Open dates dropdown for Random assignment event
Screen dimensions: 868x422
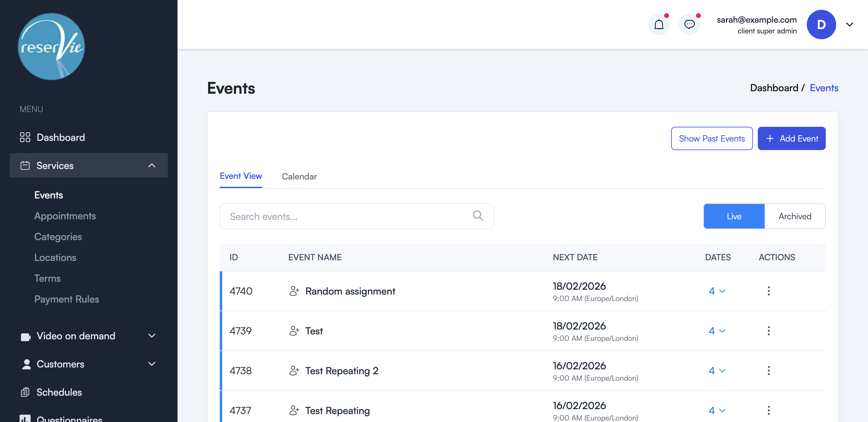[x=717, y=291]
